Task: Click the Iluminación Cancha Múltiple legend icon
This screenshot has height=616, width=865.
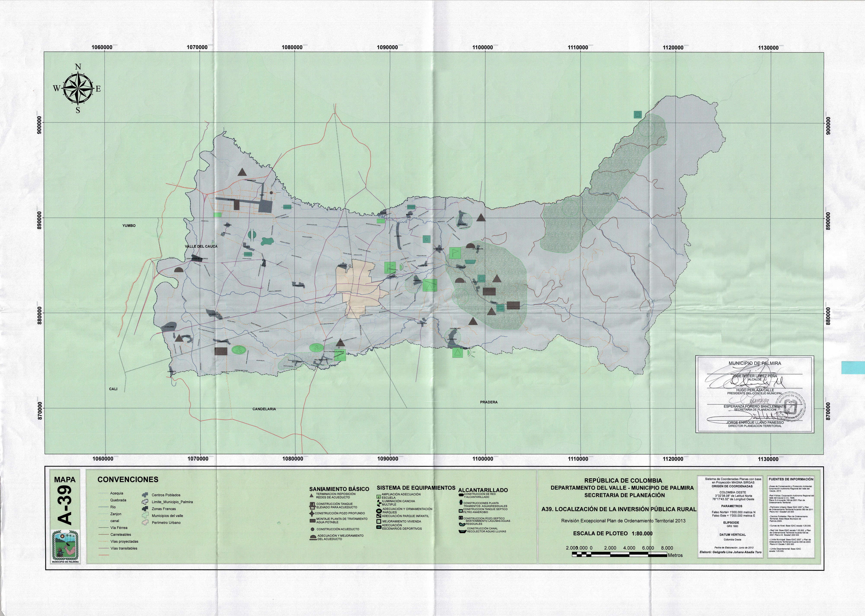Action: coord(379,503)
